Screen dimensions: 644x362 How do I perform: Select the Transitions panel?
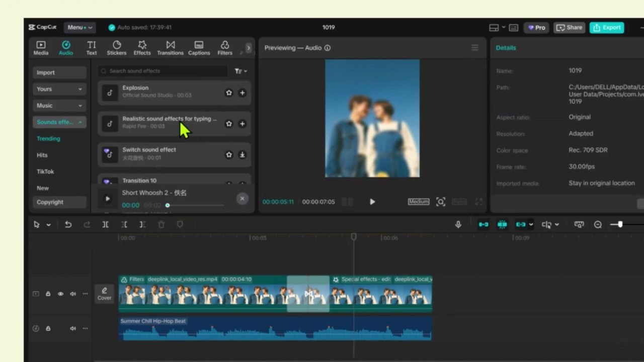170,48
